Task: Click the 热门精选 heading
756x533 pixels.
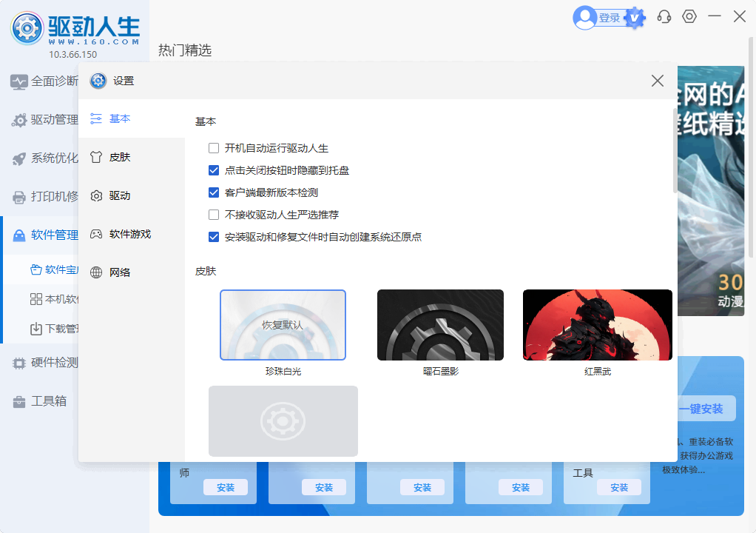Action: point(185,50)
